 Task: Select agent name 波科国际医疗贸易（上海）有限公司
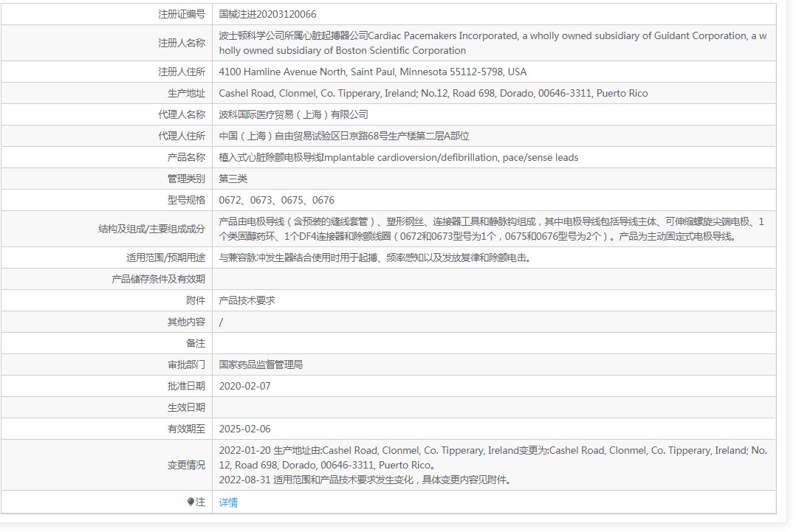[x=293, y=114]
